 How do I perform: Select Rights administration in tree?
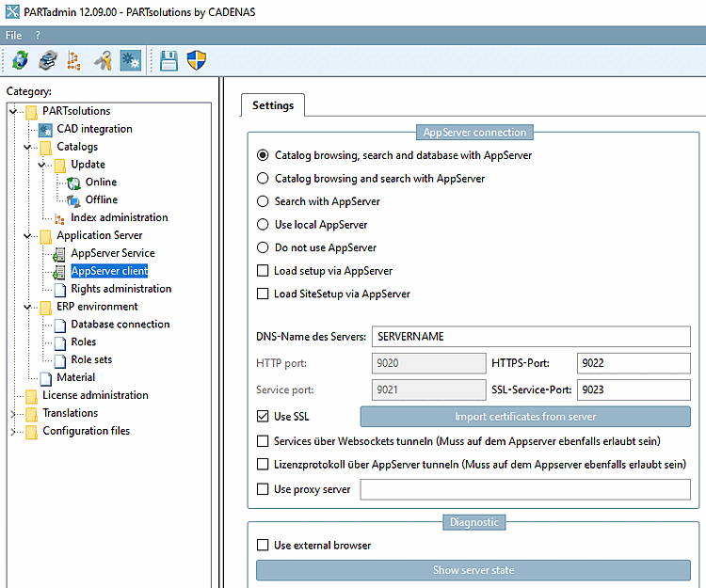point(121,289)
